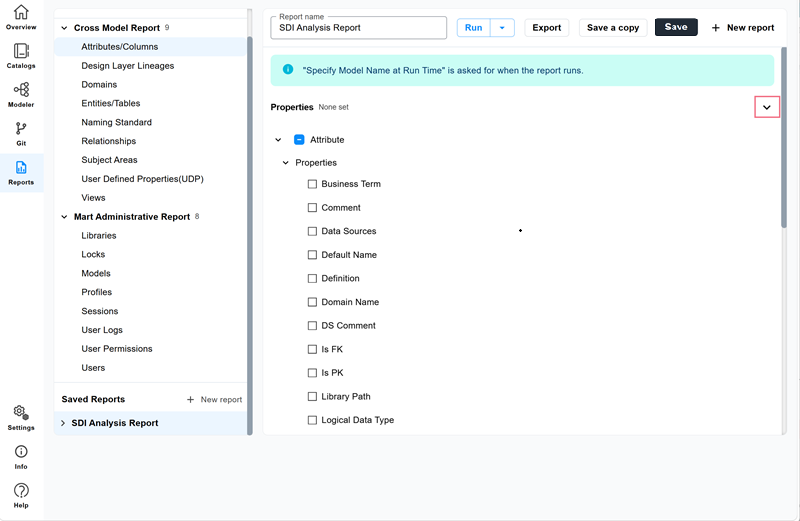Click the info icon in the run-time banner
The image size is (800, 521).
pos(288,69)
